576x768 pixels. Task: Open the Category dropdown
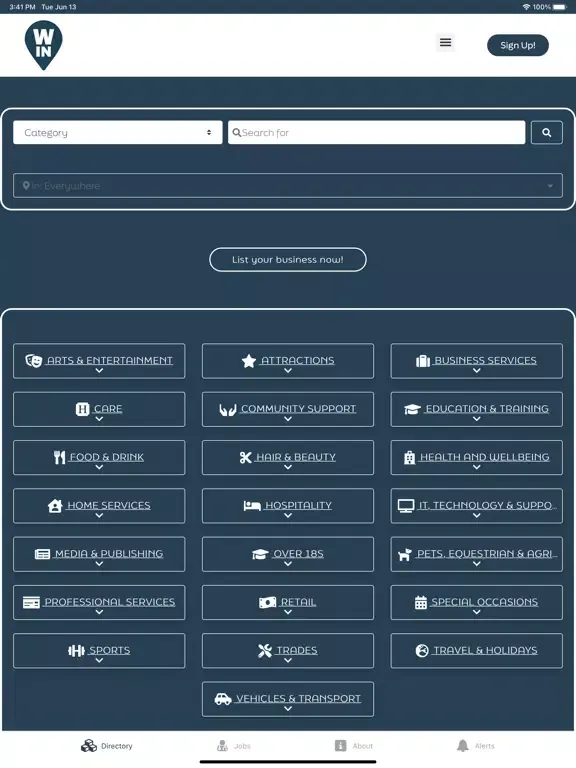point(118,132)
